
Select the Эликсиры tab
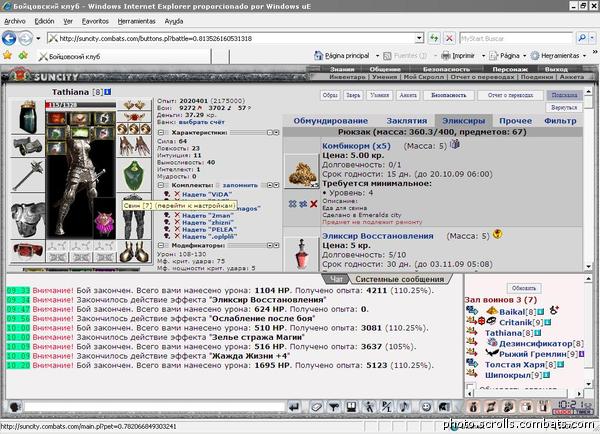(464, 121)
